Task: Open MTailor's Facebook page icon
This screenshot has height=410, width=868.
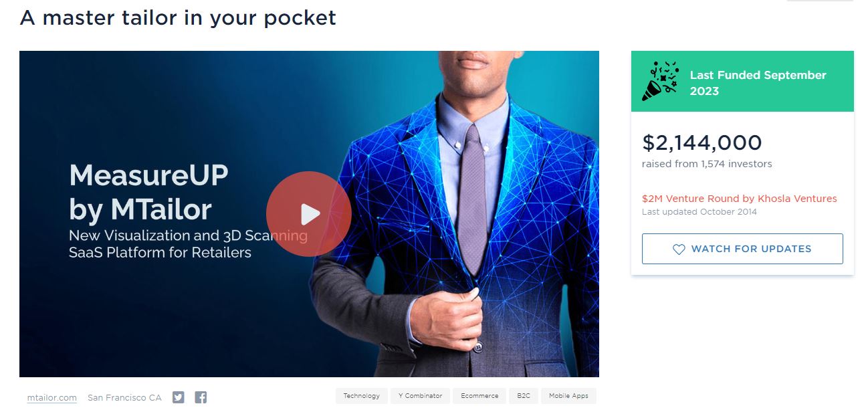Action: (201, 397)
